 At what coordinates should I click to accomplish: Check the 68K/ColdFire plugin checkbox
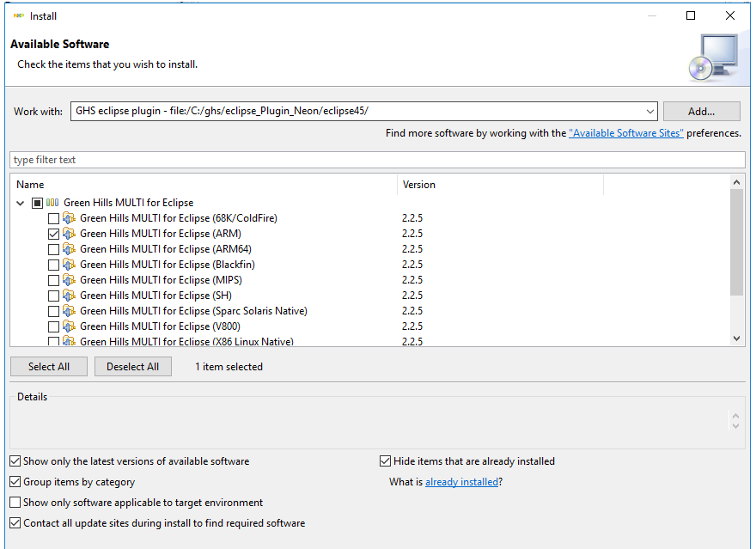tap(53, 219)
